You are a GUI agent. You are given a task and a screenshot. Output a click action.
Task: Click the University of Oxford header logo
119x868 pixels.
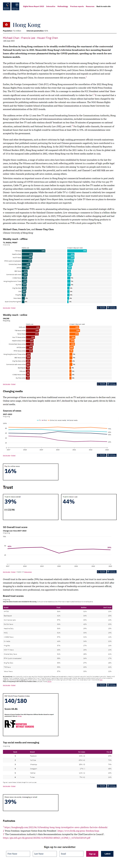point(15,6)
